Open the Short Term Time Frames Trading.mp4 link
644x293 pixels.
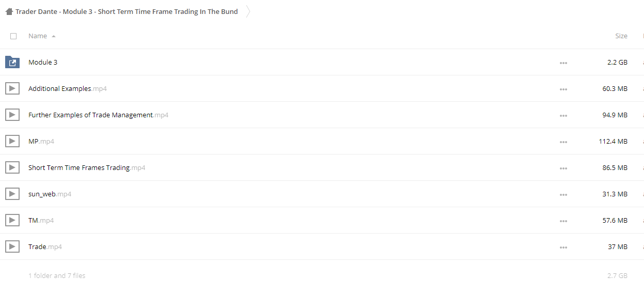87,167
